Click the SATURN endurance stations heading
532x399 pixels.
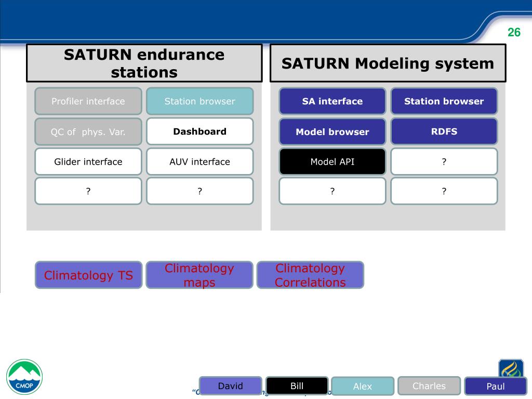click(x=144, y=63)
